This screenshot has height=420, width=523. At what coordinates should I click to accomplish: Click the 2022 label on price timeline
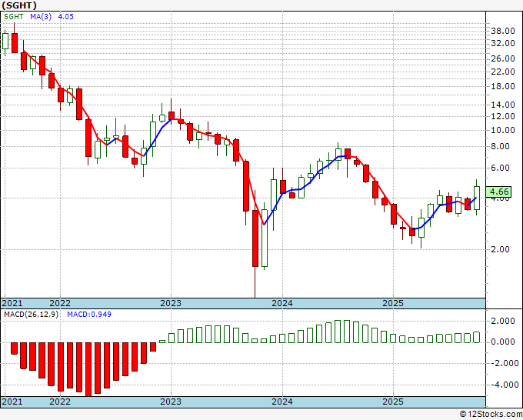coord(60,303)
